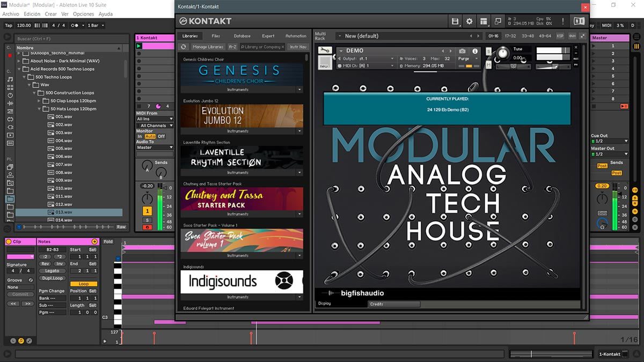
Task: Click the Dupl.Loop button
Action: coord(52,278)
